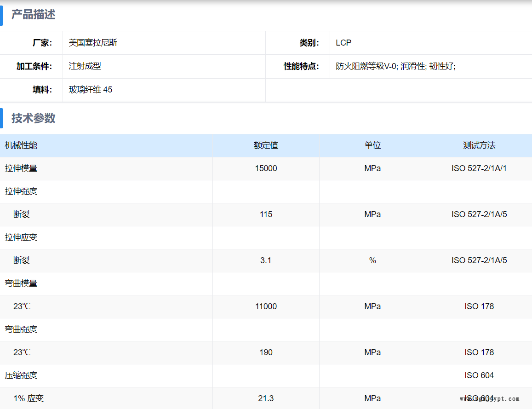Click the 技术参数 section heading
This screenshot has height=409, width=532.
(x=33, y=118)
